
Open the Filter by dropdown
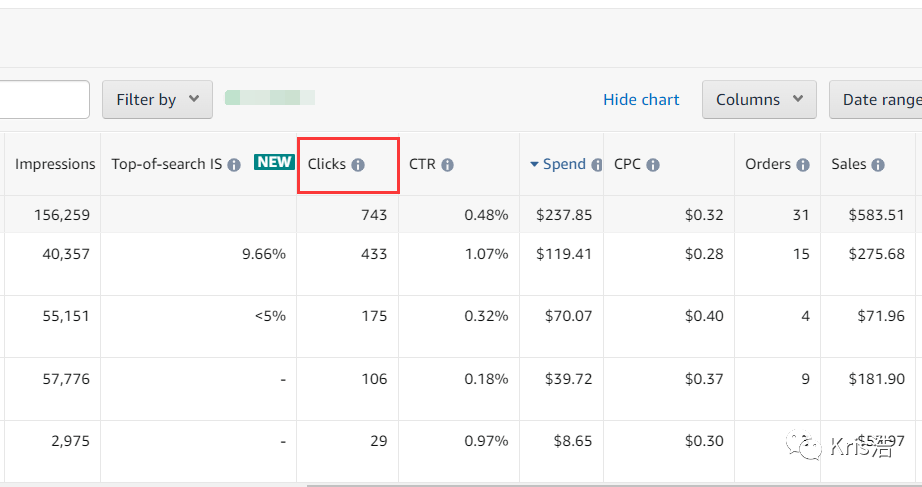(x=157, y=100)
